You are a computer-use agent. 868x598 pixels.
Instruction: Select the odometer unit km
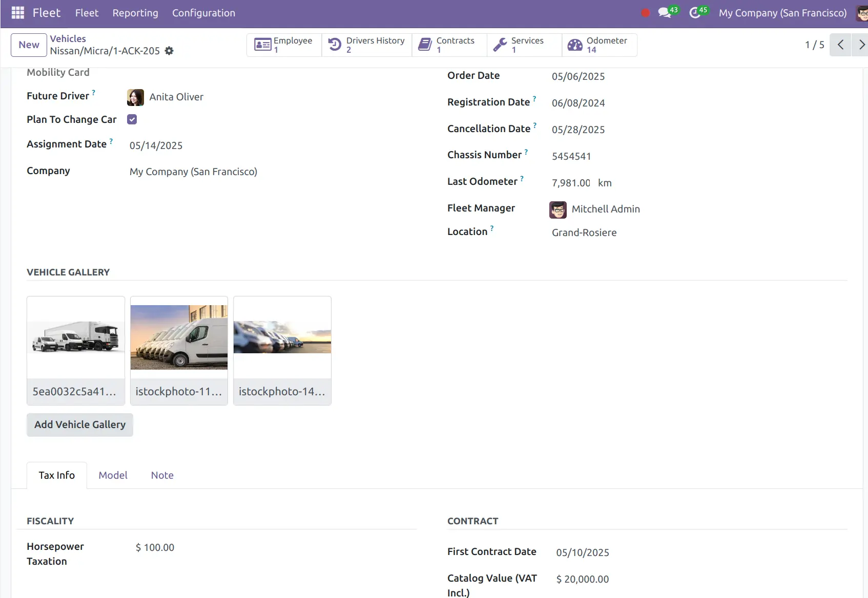[x=605, y=183]
